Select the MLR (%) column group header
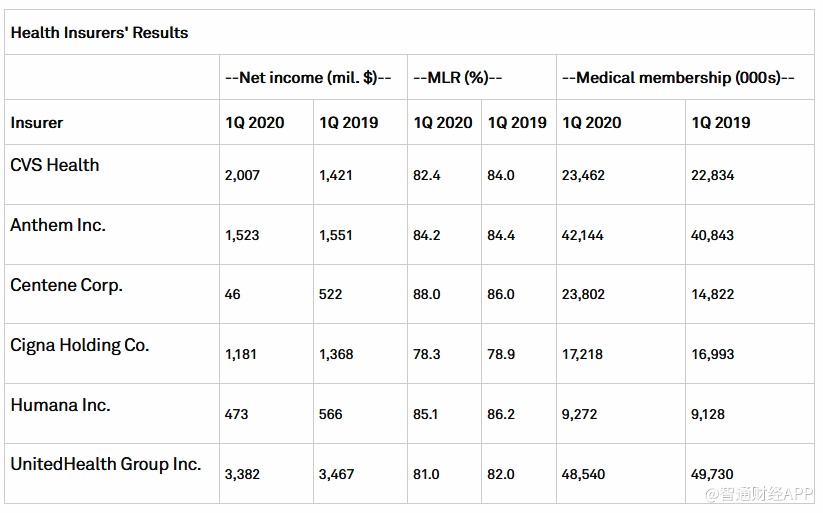Image resolution: width=823 pixels, height=513 pixels. 458,78
